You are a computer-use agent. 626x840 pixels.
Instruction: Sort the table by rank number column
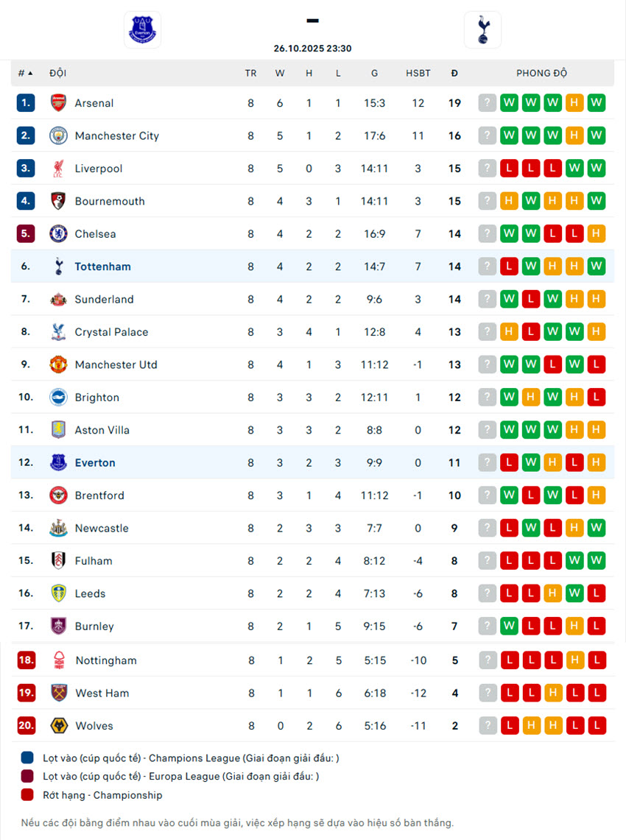point(26,73)
